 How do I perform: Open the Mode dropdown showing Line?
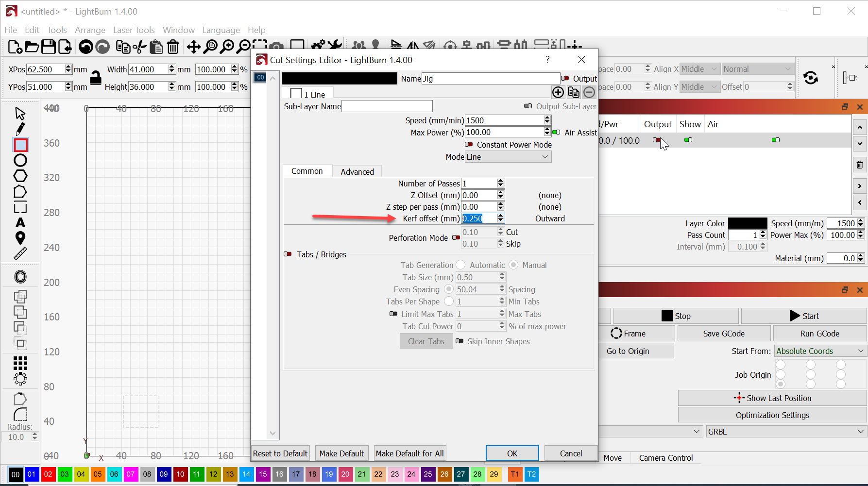coord(508,156)
